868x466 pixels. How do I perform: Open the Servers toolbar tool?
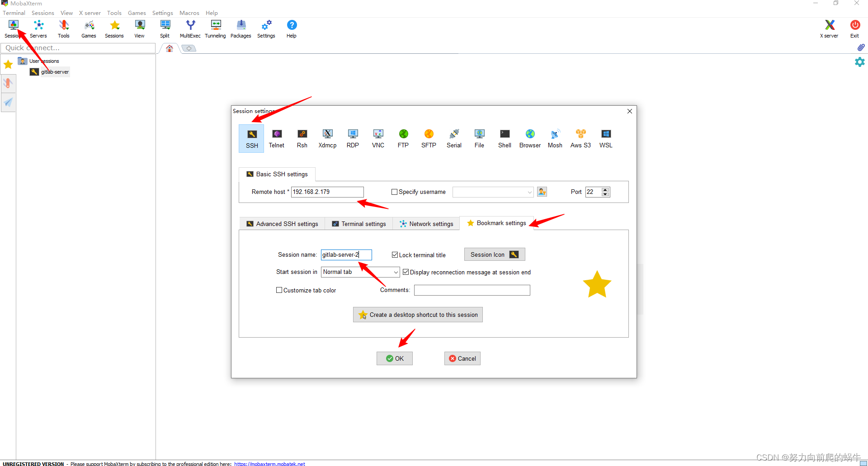pyautogui.click(x=38, y=29)
